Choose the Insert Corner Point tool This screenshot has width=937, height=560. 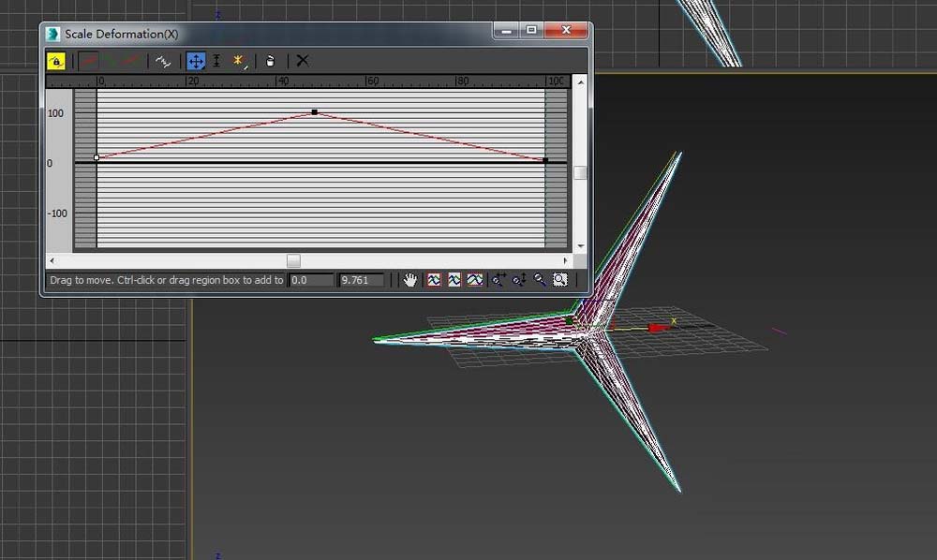pyautogui.click(x=239, y=61)
